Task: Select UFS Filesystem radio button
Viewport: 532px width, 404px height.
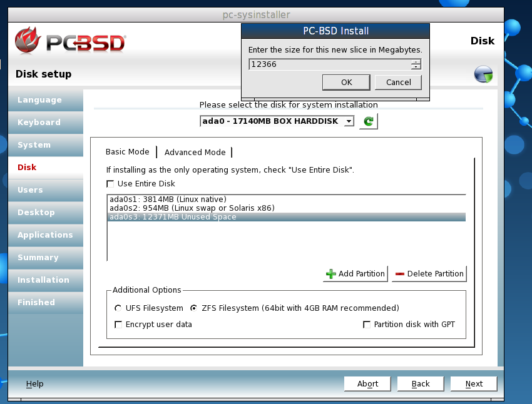Action: tap(118, 308)
